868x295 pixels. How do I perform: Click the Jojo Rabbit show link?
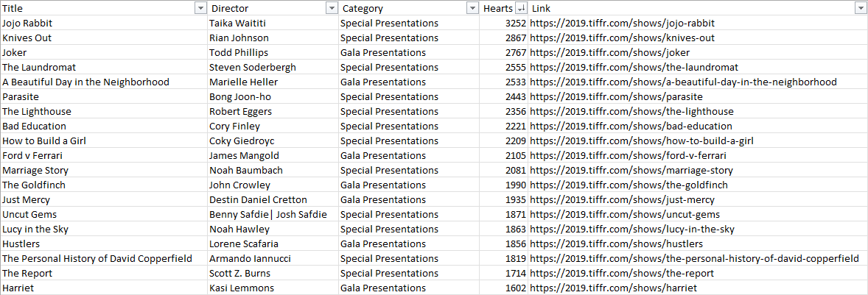coord(622,23)
